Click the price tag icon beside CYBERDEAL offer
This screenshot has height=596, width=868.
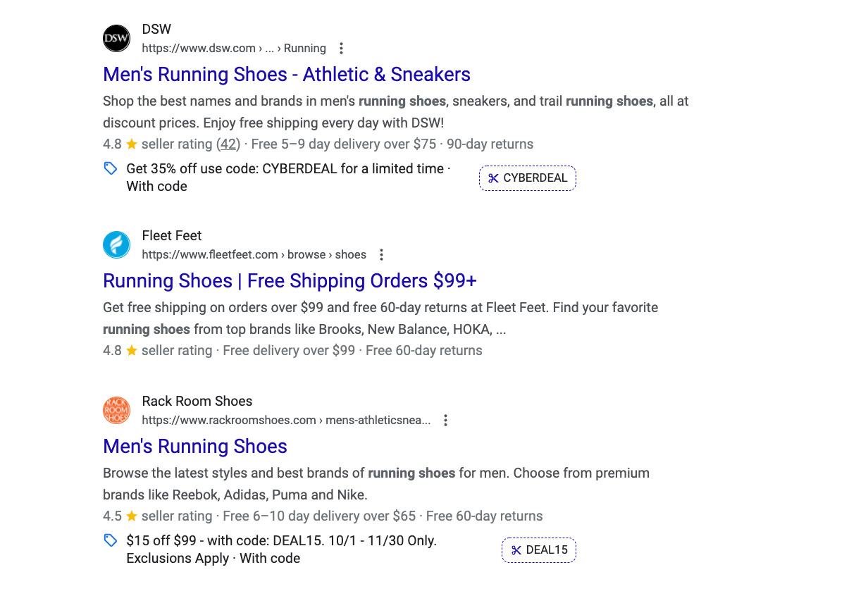pos(111,168)
